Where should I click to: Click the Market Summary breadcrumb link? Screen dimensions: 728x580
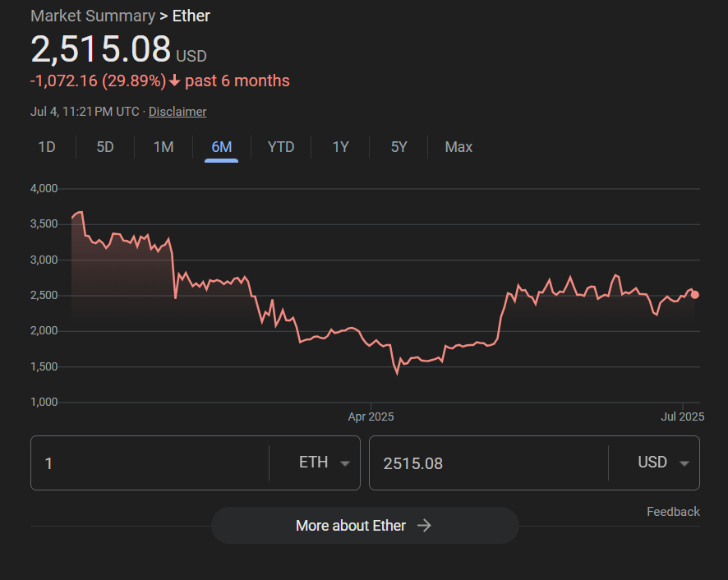[x=92, y=16]
